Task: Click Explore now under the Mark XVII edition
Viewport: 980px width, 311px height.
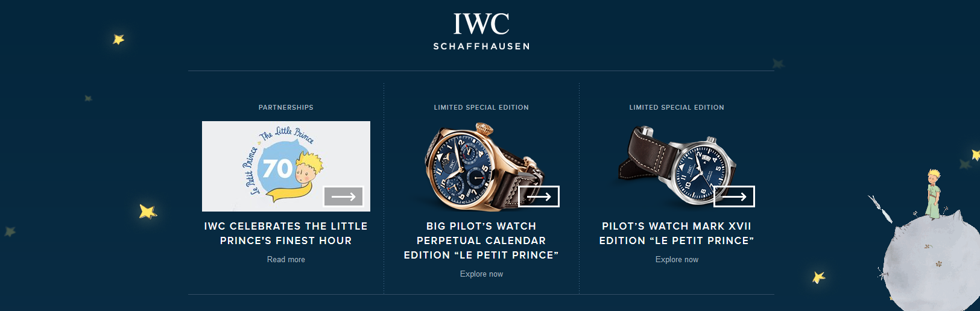Action: [677, 260]
